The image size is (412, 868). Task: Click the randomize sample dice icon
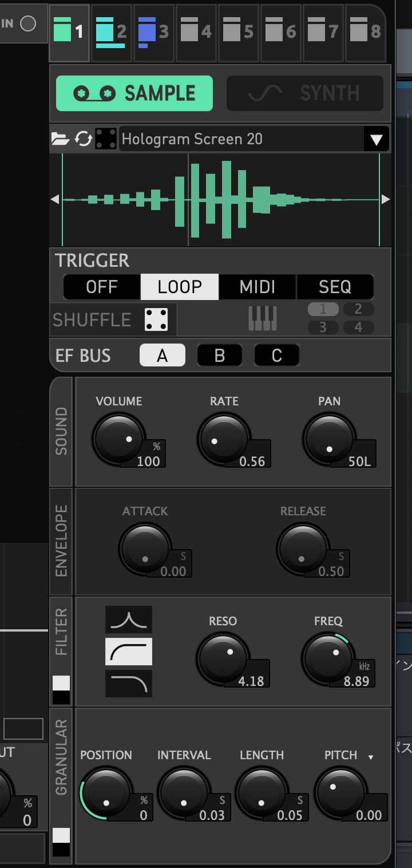[106, 139]
